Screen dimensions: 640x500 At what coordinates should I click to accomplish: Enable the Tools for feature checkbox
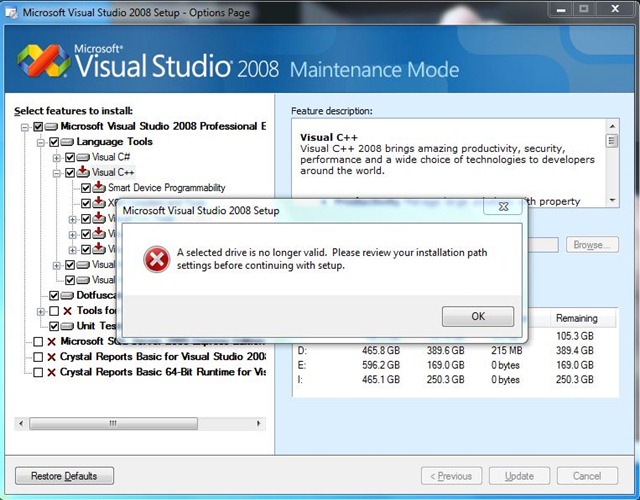[x=54, y=311]
